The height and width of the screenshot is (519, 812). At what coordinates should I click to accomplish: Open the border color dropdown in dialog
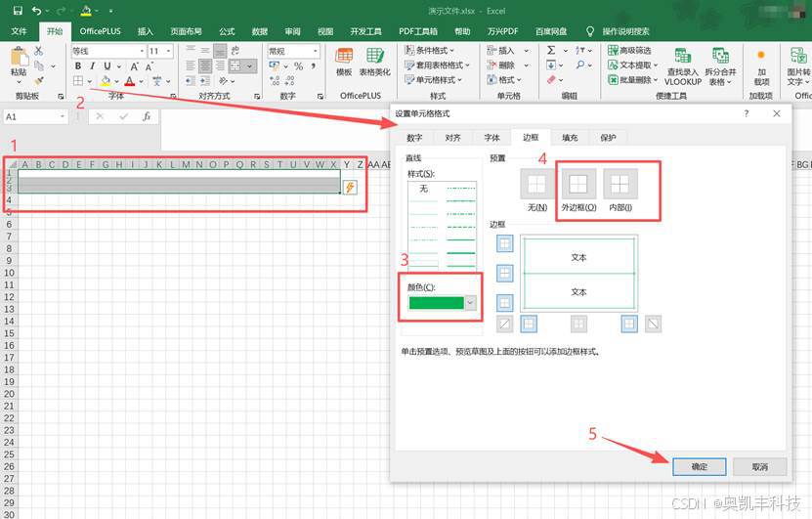[x=470, y=302]
